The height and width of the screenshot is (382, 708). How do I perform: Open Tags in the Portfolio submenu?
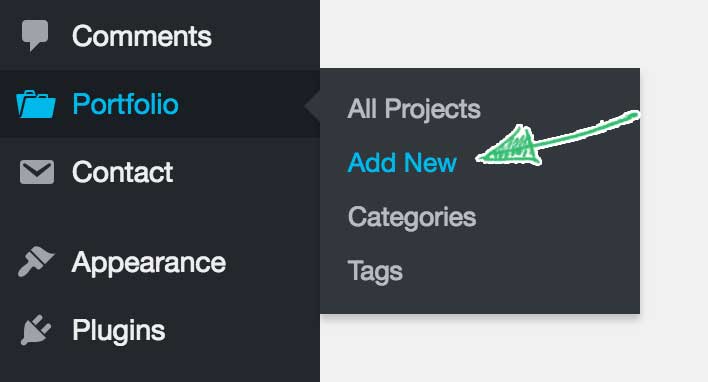coord(375,271)
